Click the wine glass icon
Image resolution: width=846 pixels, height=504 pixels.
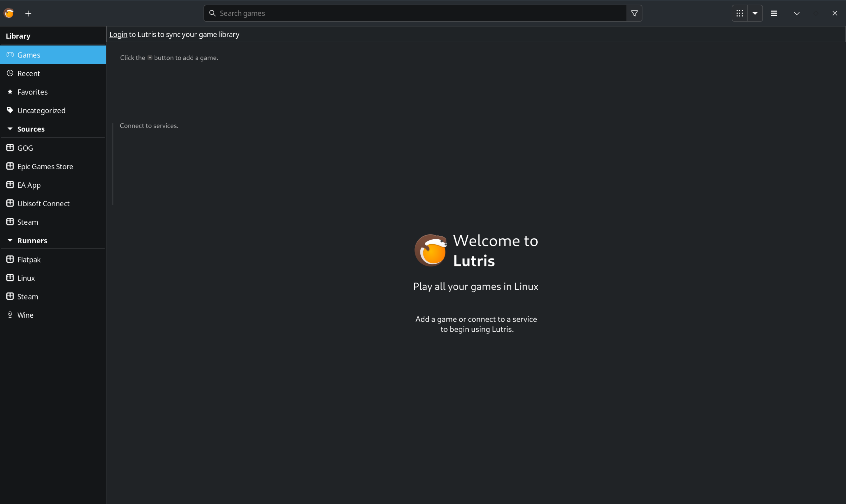pyautogui.click(x=10, y=315)
